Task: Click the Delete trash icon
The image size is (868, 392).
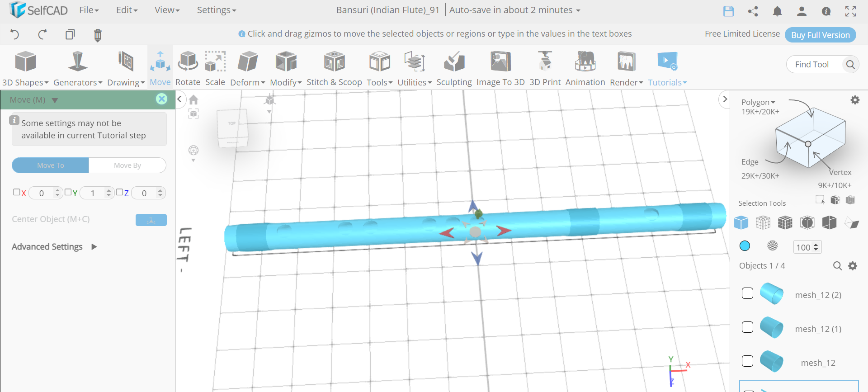Action: [x=98, y=35]
